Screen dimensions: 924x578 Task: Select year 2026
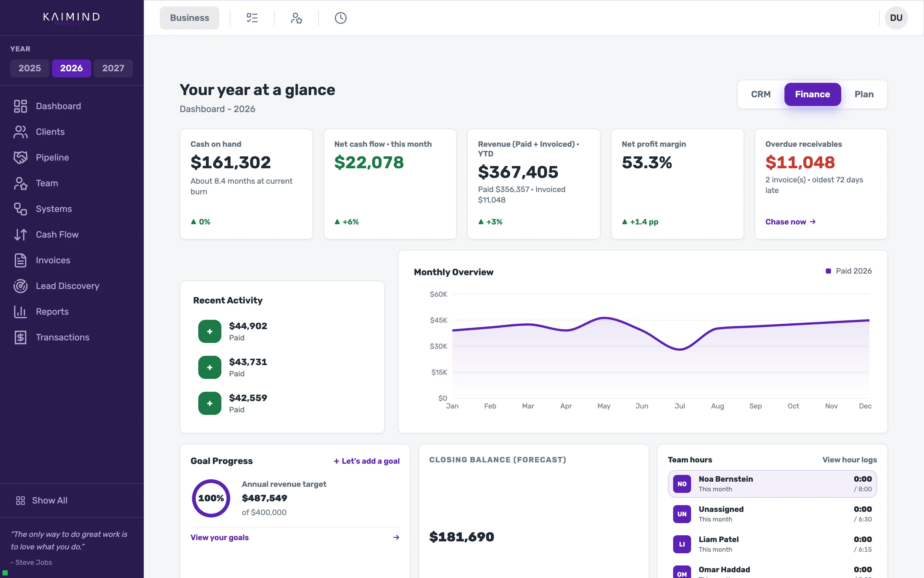pyautogui.click(x=72, y=68)
